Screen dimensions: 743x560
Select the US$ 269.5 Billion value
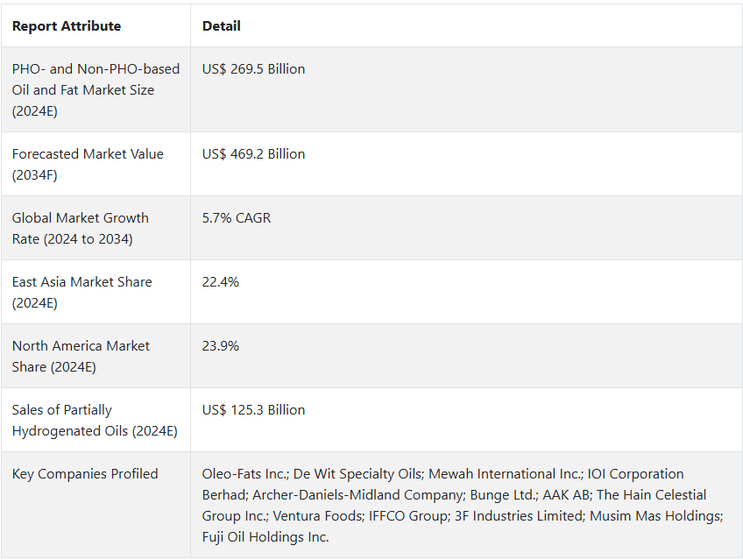pos(253,69)
